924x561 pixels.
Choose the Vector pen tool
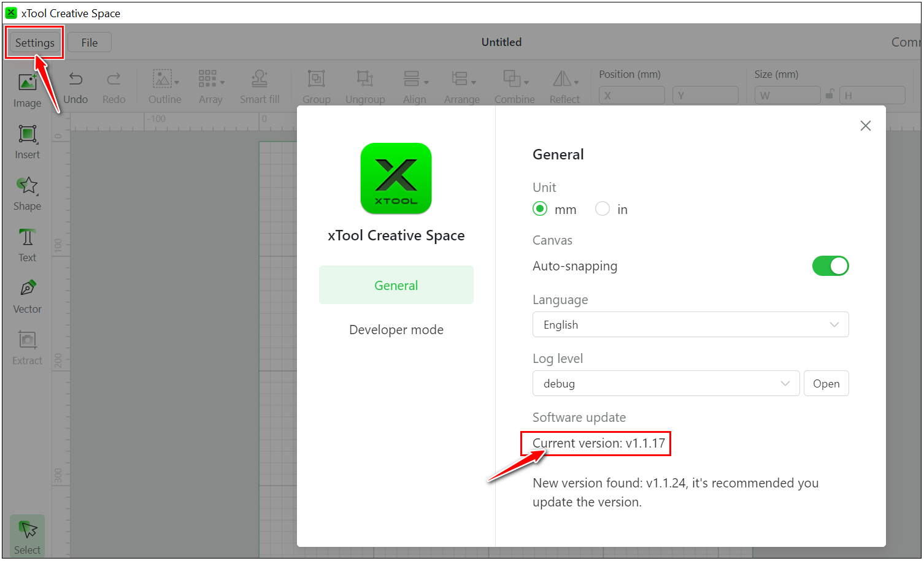pos(27,297)
